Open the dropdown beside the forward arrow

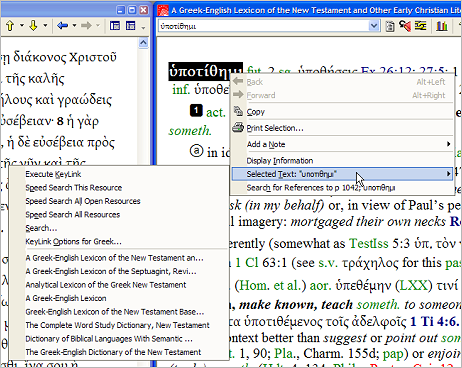(x=98, y=26)
